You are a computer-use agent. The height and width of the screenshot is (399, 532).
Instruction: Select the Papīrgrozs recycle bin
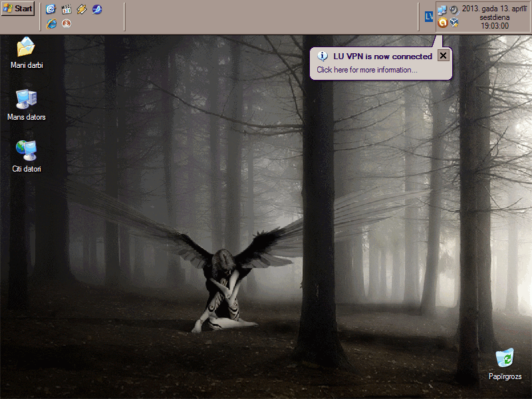click(x=505, y=364)
